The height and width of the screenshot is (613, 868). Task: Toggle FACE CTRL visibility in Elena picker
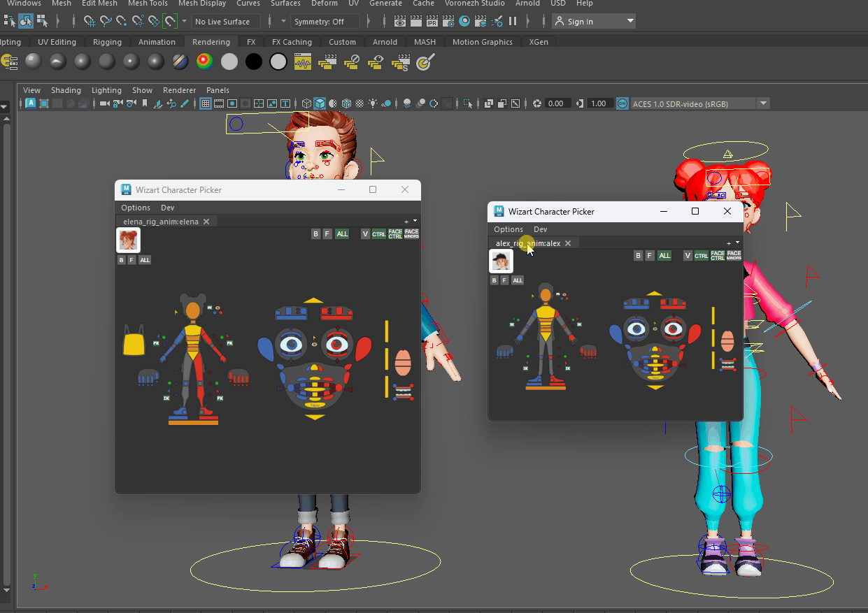point(395,234)
